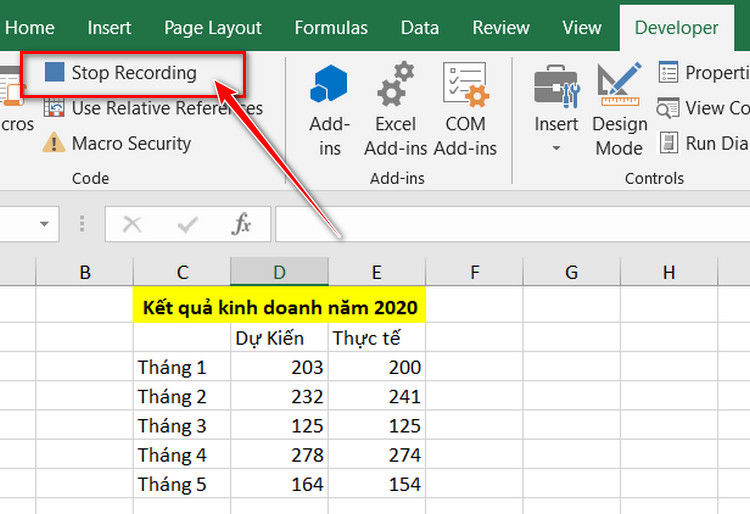
Task: Expand the Name Box dropdown arrow
Action: coord(44,224)
